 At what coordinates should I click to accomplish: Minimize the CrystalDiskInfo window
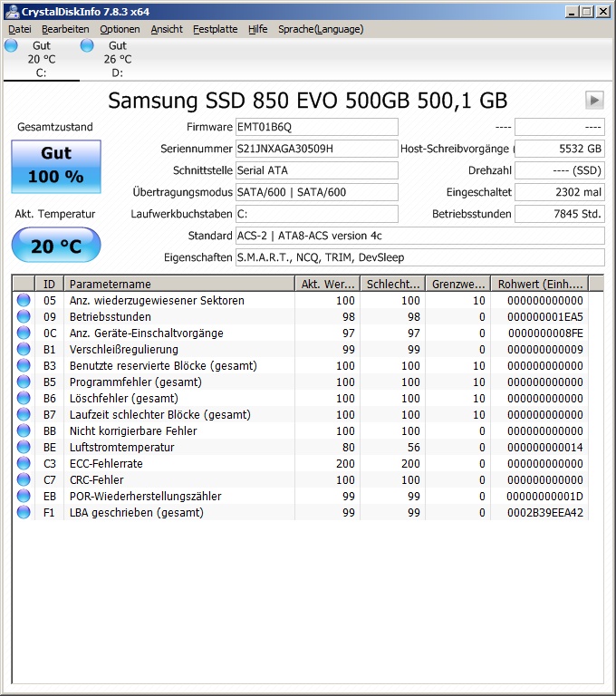(x=572, y=12)
